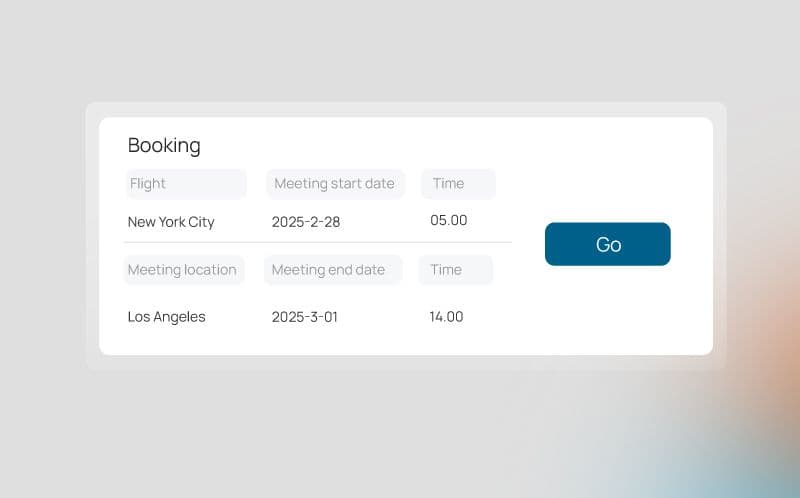Select the Meeting end date field
The height and width of the screenshot is (498, 800).
coord(333,270)
